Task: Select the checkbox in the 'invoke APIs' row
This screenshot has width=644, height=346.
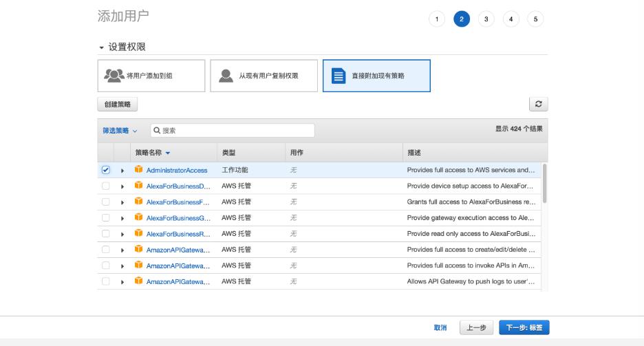Action: coord(105,266)
